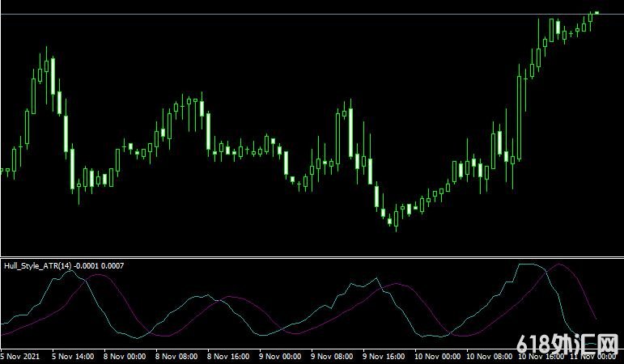Pick the 9 Nov 00:00 time label

click(281, 356)
